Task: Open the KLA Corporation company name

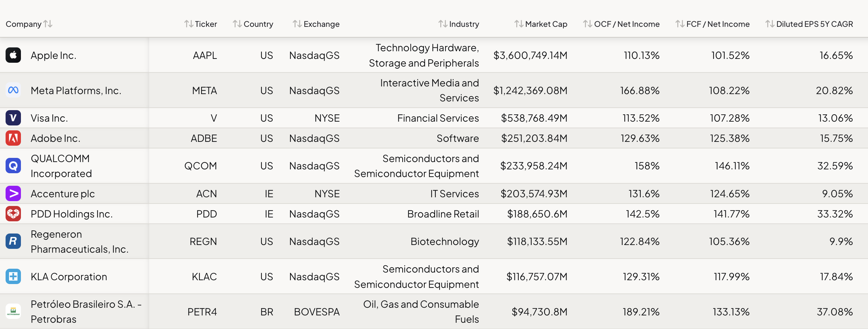Action: pos(69,277)
